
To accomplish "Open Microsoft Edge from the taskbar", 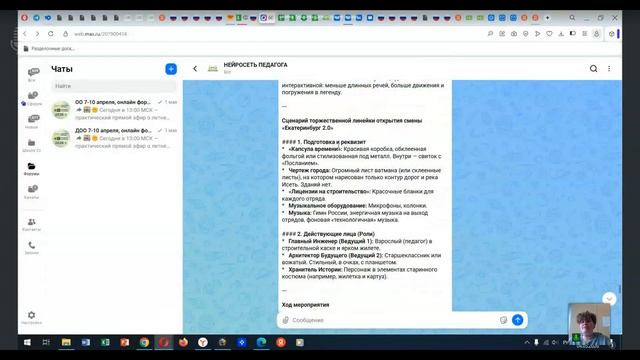I will [x=261, y=342].
